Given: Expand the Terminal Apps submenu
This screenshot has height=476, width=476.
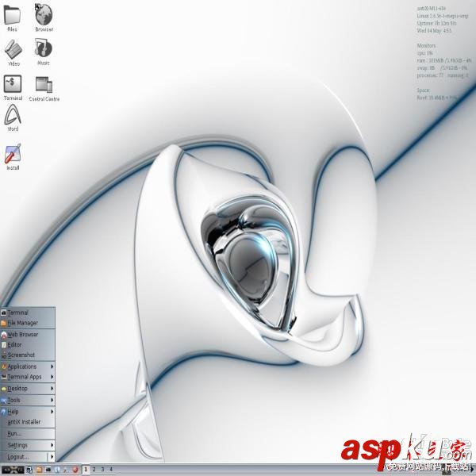Looking at the screenshot, I should click(x=28, y=377).
